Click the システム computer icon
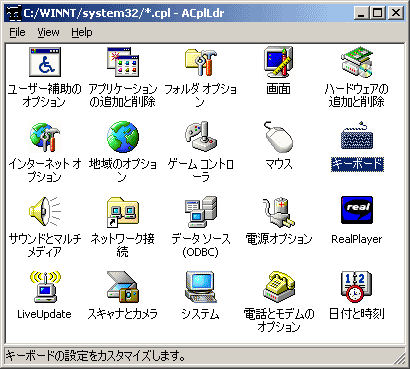Viewport: 410px width, 369px height. (201, 287)
